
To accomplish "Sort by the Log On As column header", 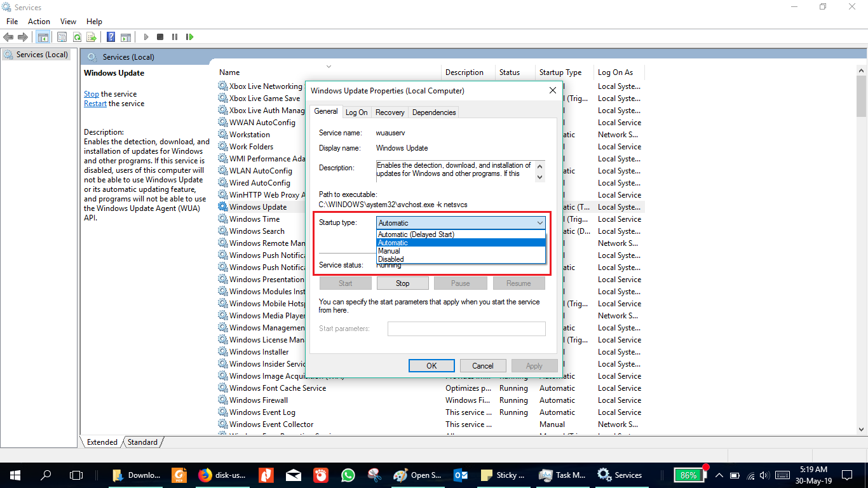I will [620, 72].
